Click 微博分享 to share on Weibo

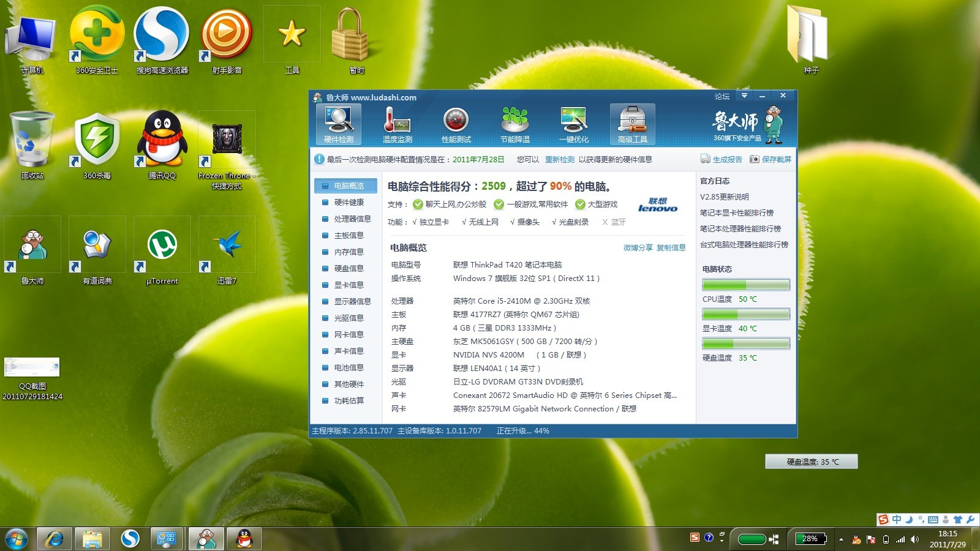click(638, 247)
